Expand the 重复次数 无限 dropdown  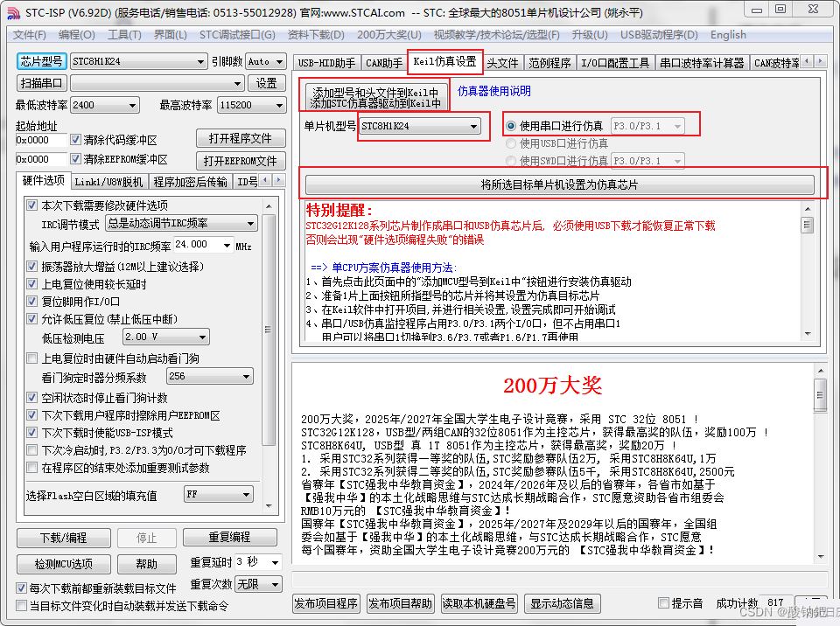[x=275, y=584]
